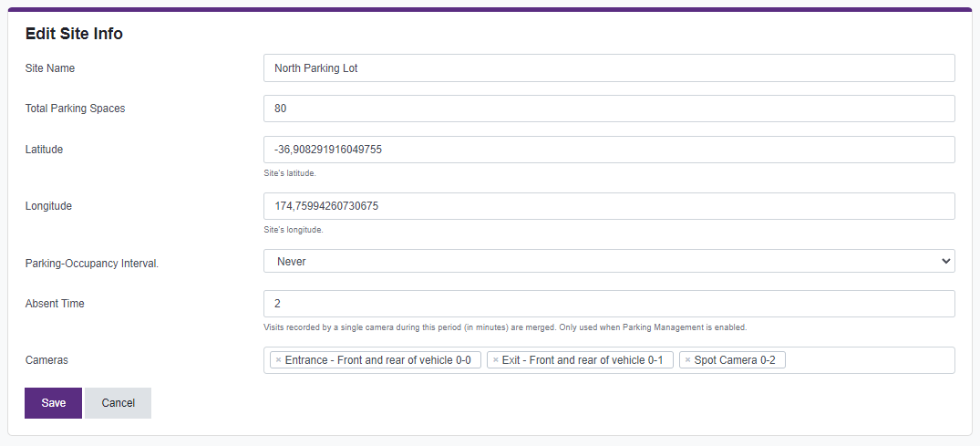Remove the Exit camera tag using its ×
This screenshot has width=980, height=446.
(495, 360)
